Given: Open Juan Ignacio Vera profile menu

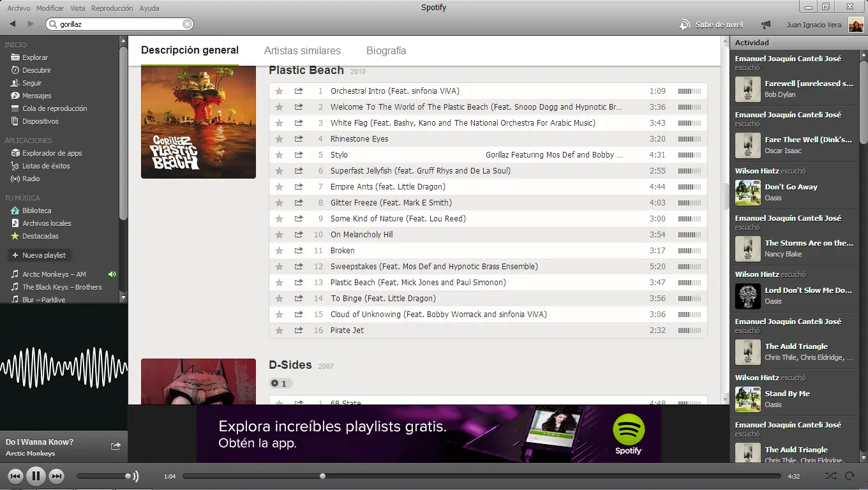Looking at the screenshot, I should 825,25.
